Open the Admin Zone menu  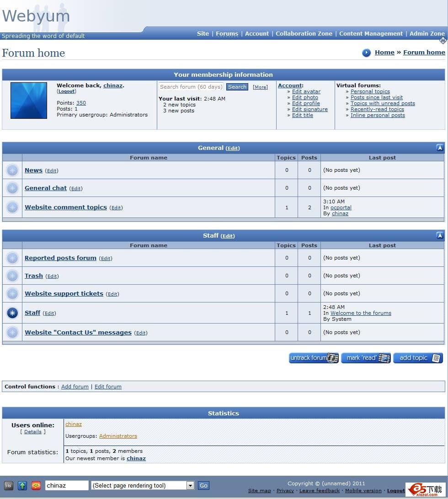427,34
